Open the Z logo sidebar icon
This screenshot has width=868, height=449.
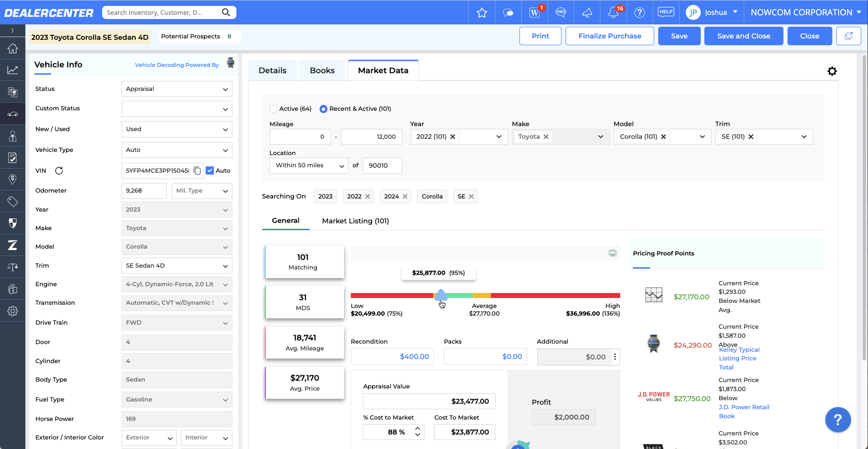pyautogui.click(x=13, y=245)
